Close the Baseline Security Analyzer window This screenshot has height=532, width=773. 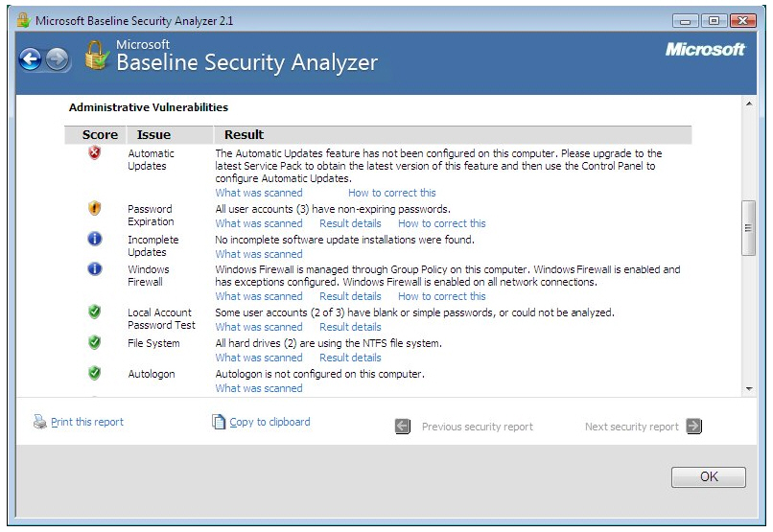[x=743, y=21]
